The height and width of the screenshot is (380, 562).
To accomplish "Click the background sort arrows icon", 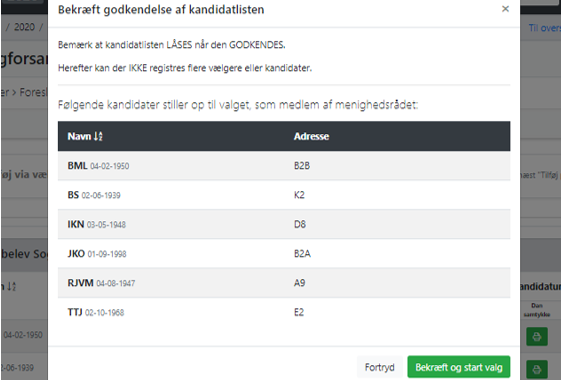I will click(11, 286).
